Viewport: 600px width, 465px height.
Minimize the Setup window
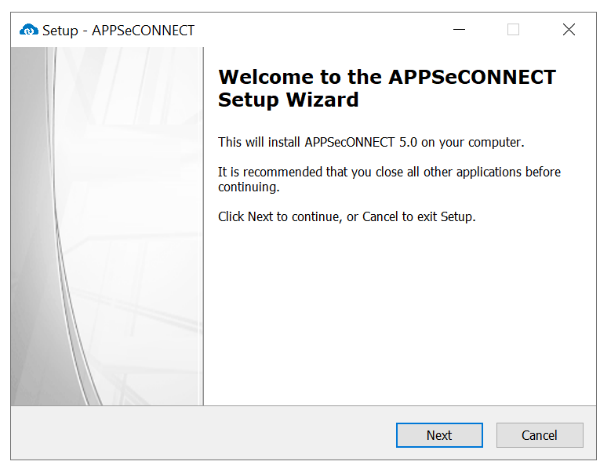click(459, 30)
